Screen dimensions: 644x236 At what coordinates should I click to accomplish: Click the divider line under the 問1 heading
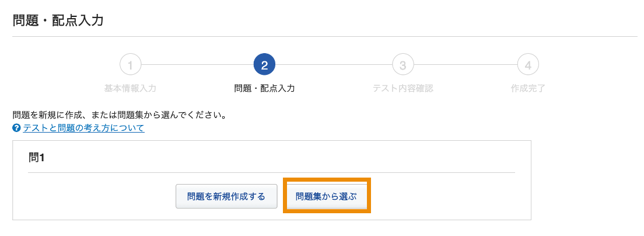tap(271, 172)
